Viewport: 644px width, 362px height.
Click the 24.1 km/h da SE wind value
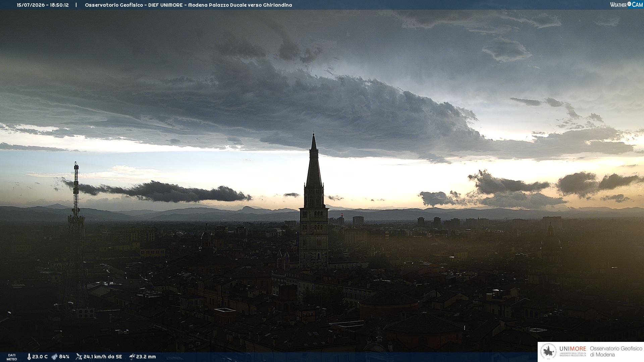click(103, 357)
